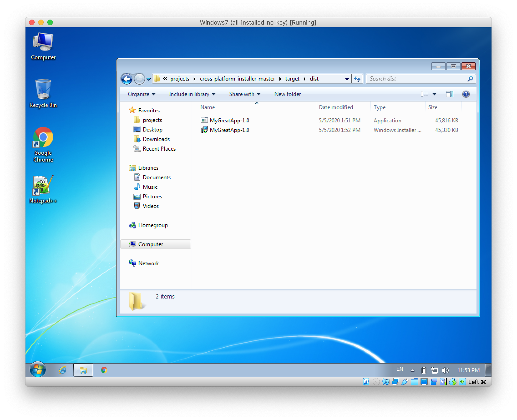Sort by the Date modified column header
Image resolution: width=517 pixels, height=420 pixels.
pyautogui.click(x=336, y=107)
